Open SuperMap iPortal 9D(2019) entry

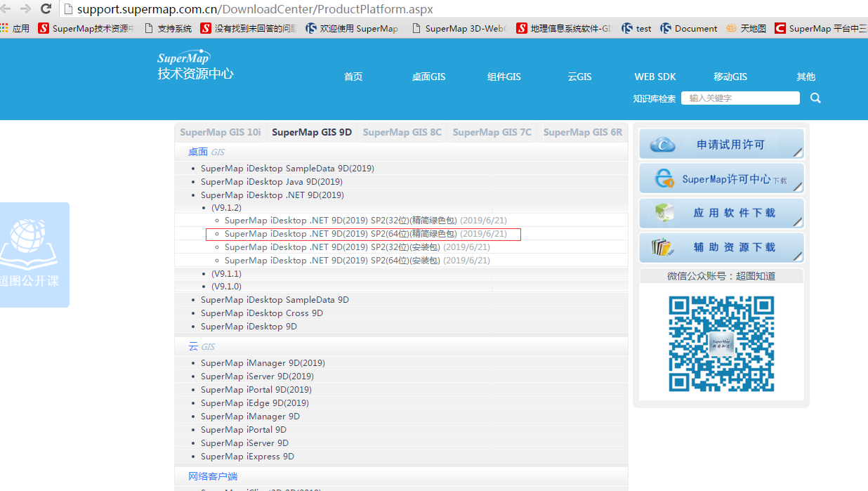coord(256,390)
